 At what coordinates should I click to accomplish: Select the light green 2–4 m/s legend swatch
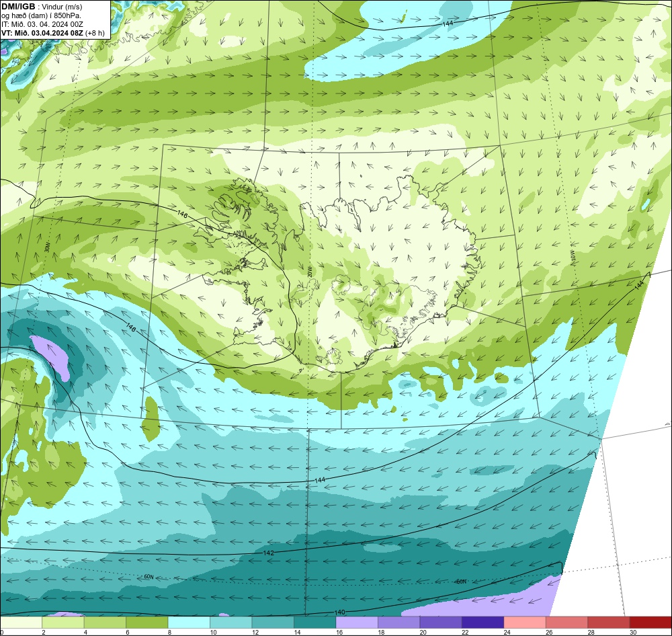(x=63, y=623)
